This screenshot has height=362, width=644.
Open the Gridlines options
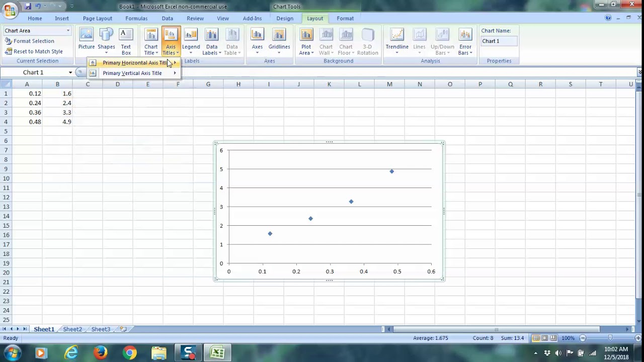(x=279, y=42)
